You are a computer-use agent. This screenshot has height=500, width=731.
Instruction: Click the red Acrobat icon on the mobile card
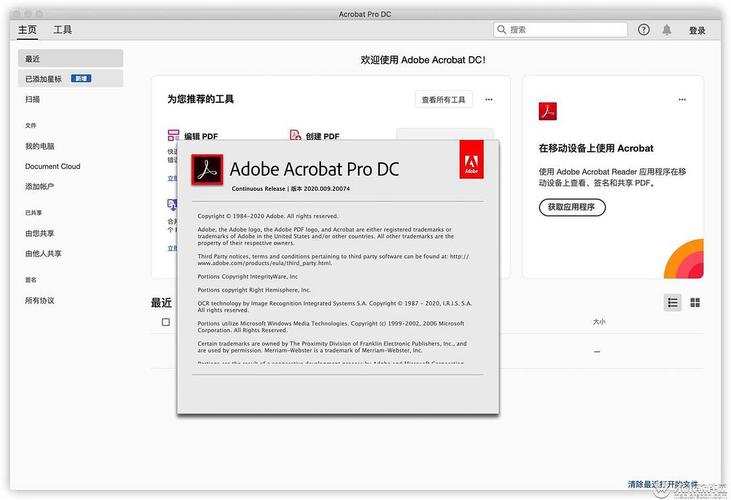click(548, 111)
